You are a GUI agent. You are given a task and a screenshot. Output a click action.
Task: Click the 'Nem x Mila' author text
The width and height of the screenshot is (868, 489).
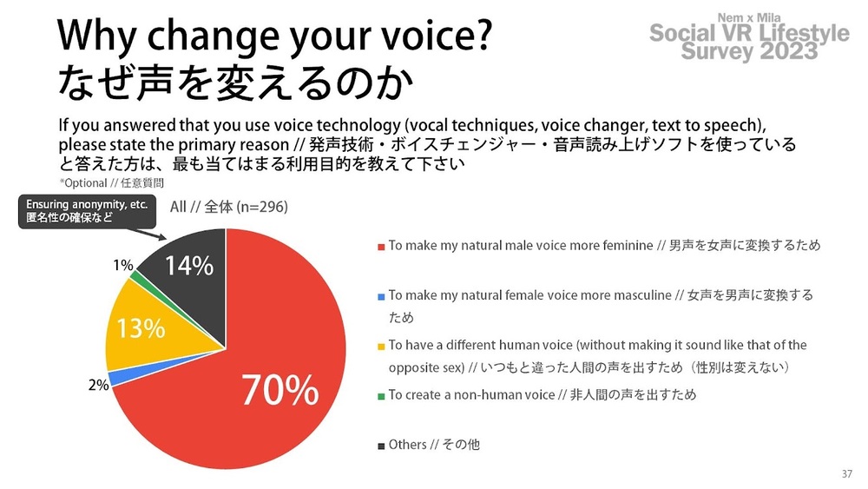[749, 17]
